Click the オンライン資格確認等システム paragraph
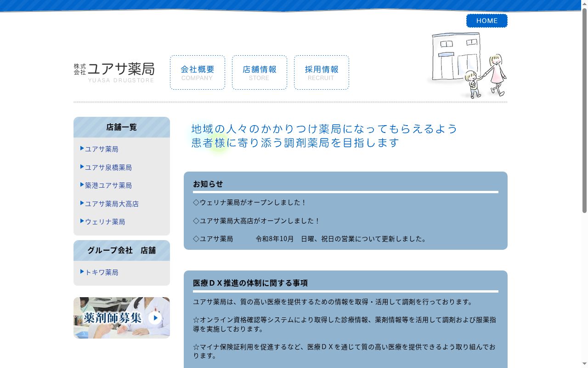 (345, 324)
